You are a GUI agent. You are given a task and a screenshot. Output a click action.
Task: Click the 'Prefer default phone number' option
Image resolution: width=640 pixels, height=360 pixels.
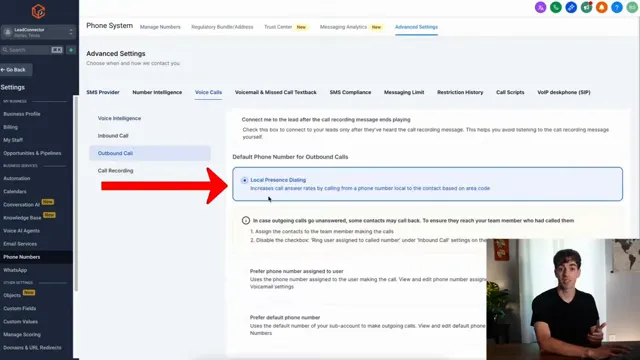[x=285, y=317]
